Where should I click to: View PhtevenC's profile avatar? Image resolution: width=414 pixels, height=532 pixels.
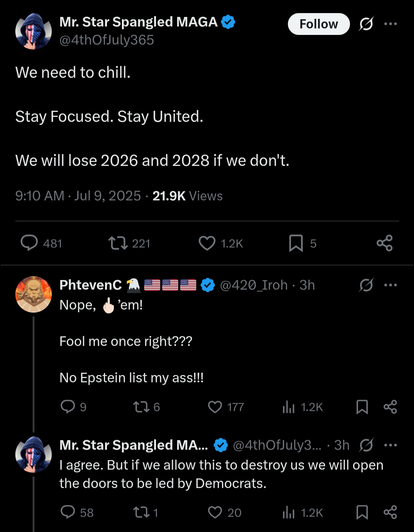[33, 294]
